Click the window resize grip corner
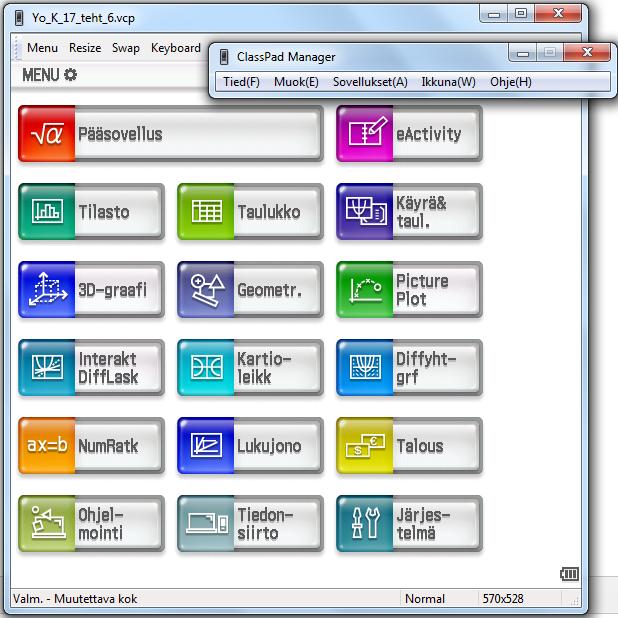 click(x=575, y=600)
